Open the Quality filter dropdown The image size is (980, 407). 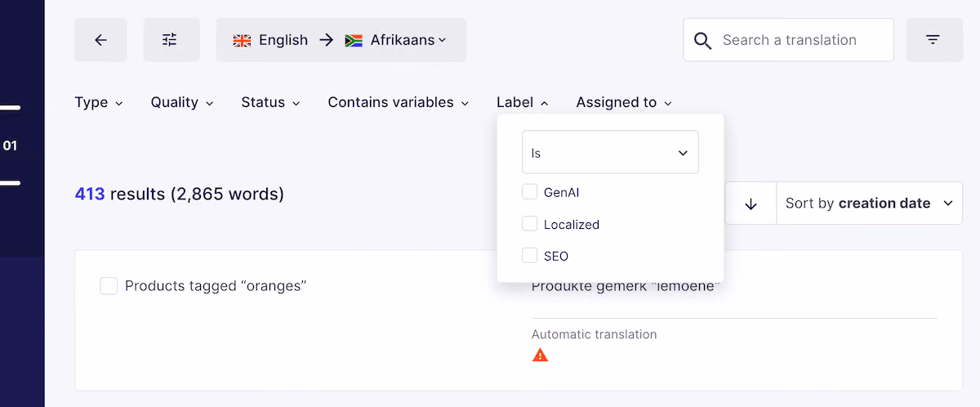[x=182, y=102]
